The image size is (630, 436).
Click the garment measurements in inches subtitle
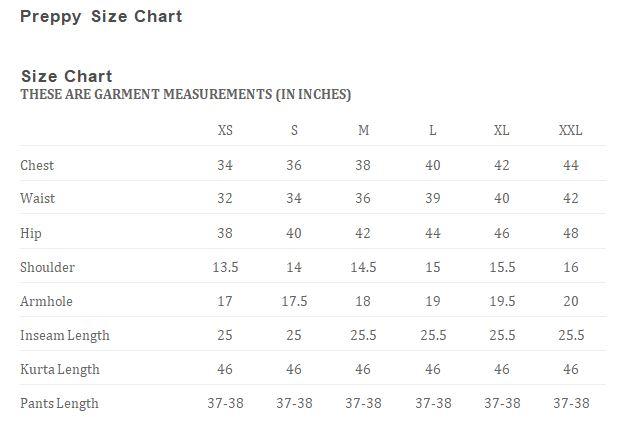pyautogui.click(x=186, y=94)
